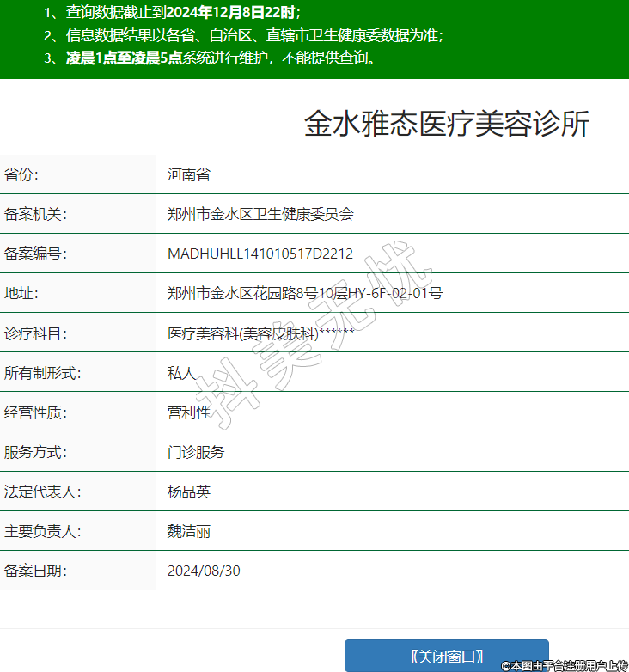629x672 pixels.
Task: Click the clinic title 金水雅态医疗美容诊所
Action: (x=447, y=125)
